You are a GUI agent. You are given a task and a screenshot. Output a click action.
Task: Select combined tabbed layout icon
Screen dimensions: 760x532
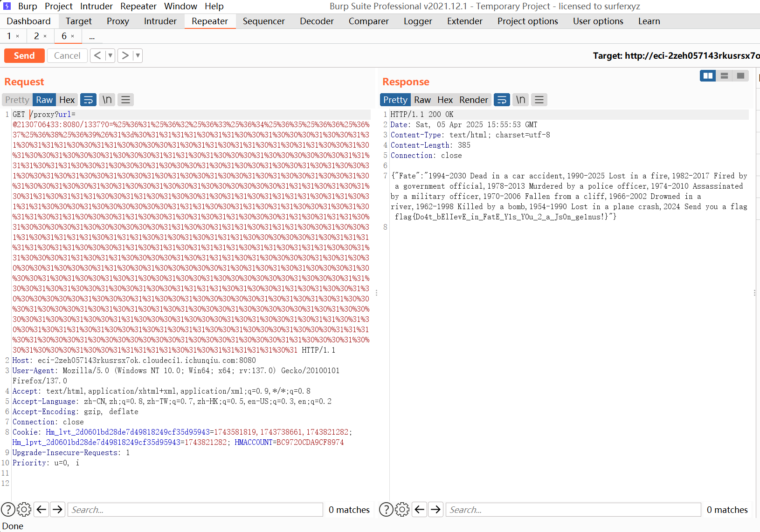[740, 76]
